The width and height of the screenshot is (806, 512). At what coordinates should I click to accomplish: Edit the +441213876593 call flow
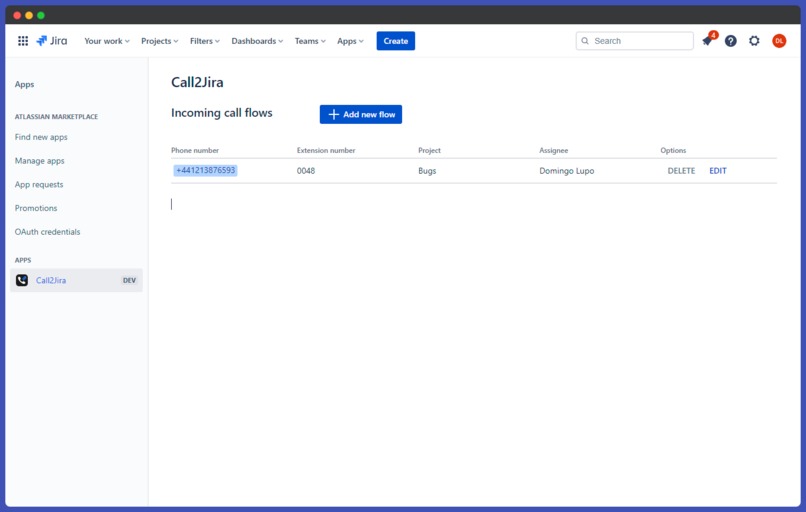point(718,171)
